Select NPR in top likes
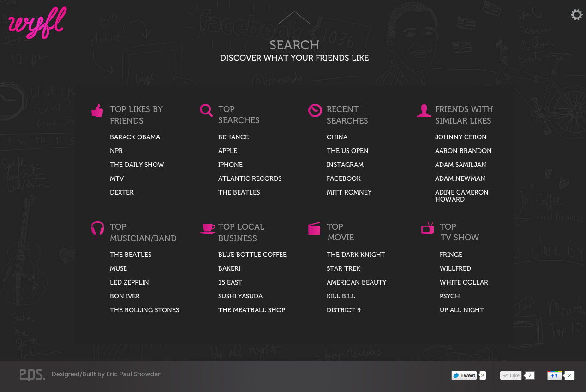This screenshot has height=392, width=586. point(116,151)
